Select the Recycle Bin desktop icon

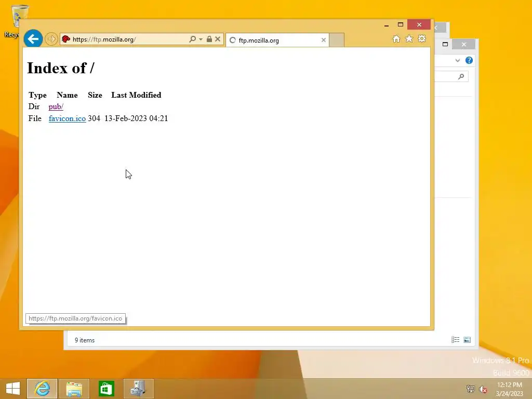coord(15,21)
